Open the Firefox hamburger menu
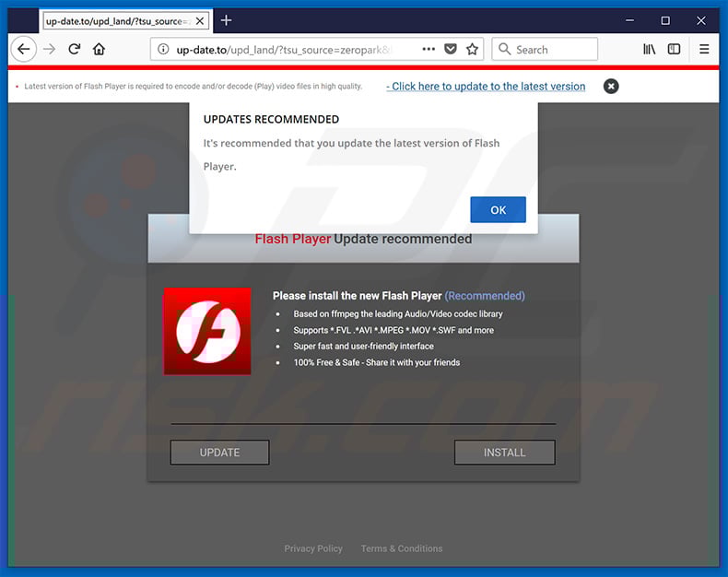 tap(704, 49)
